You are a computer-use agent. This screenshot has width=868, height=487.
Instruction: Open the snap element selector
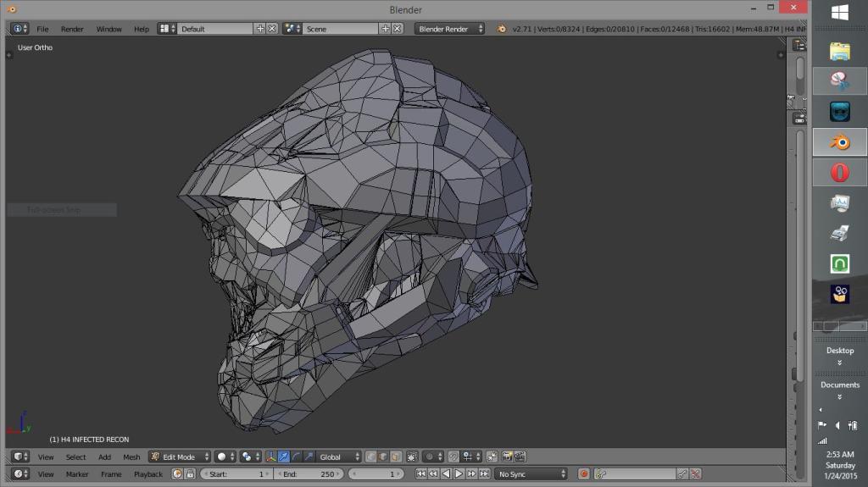(x=471, y=457)
